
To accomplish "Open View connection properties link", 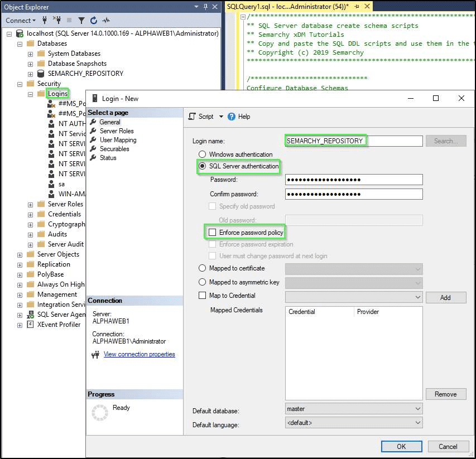I will (140, 354).
